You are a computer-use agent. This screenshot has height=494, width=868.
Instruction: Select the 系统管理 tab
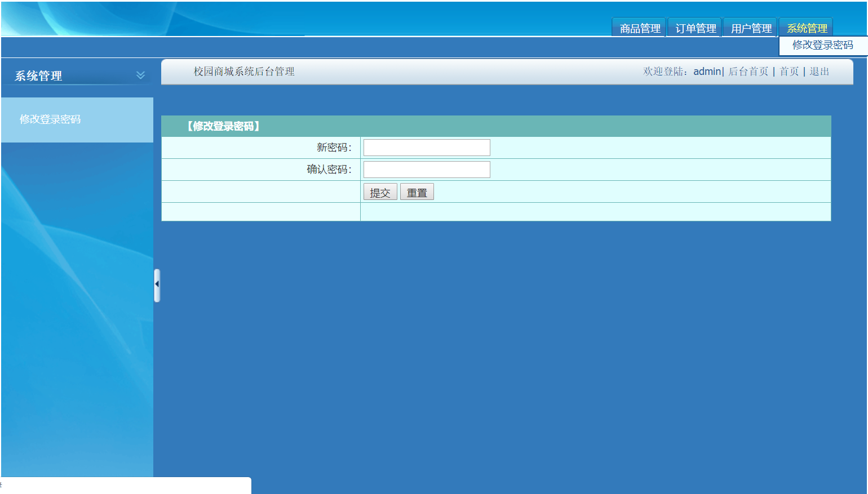coord(807,28)
